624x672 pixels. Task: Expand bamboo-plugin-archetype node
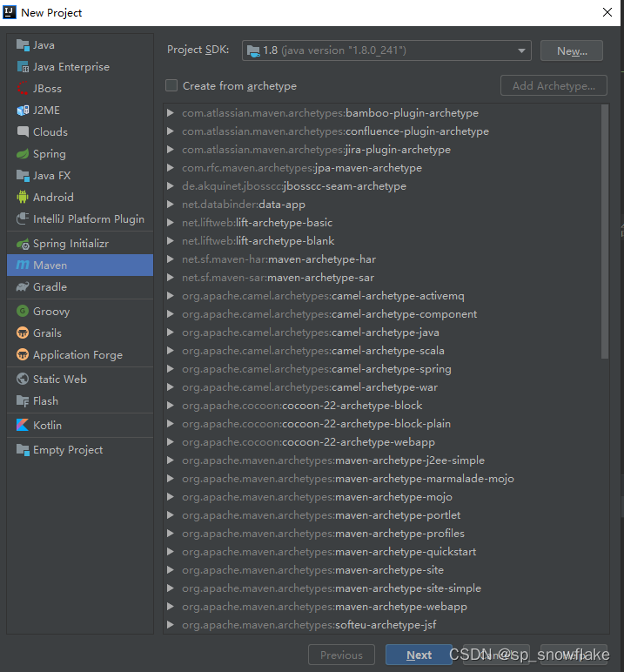(171, 112)
